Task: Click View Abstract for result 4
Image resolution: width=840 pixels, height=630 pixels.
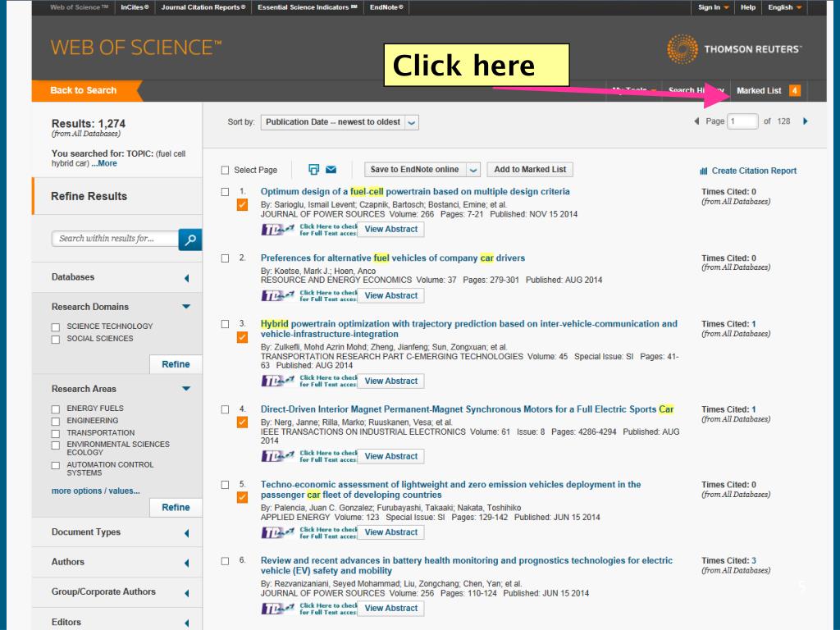Action: [x=391, y=456]
